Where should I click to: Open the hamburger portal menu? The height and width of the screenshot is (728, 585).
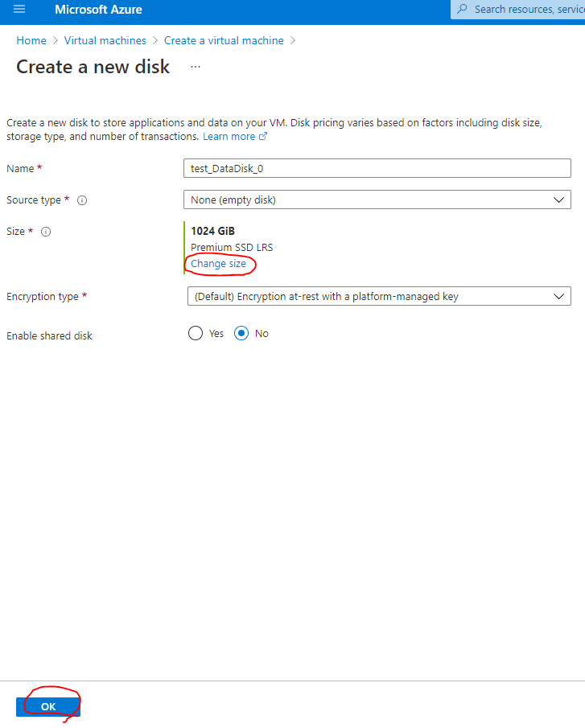(19, 10)
